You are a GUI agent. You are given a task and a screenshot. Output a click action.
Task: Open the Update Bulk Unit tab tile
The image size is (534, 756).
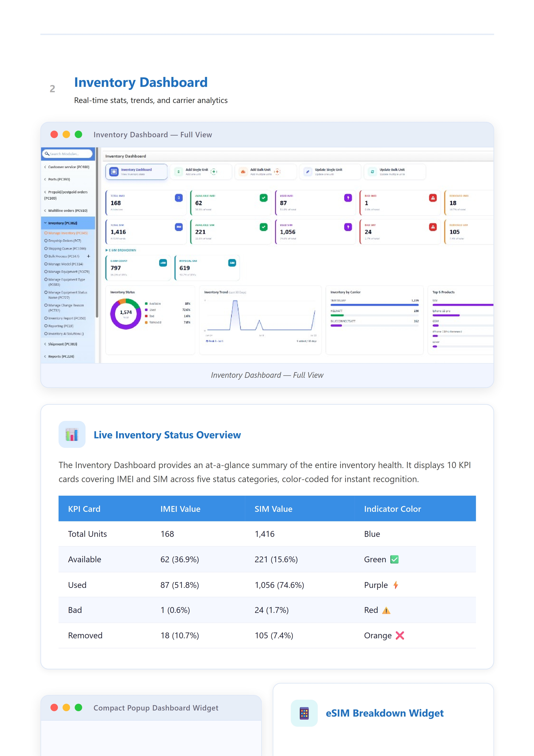click(x=395, y=172)
